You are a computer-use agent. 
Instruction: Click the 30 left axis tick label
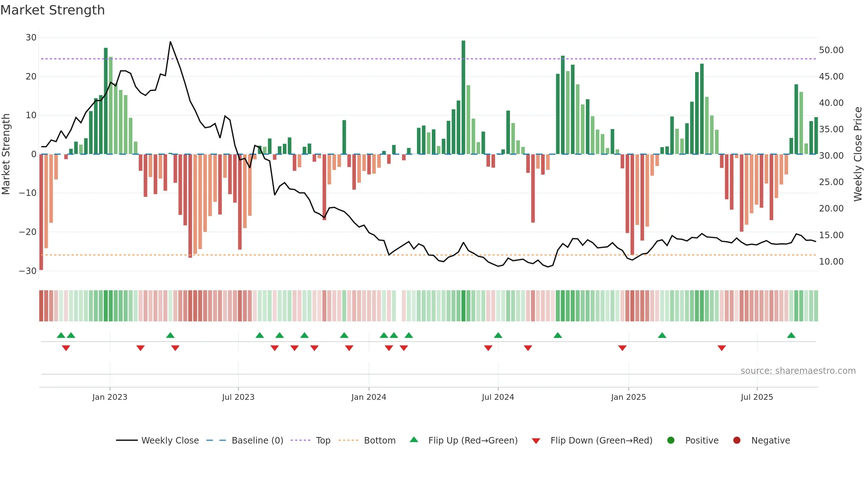point(31,37)
